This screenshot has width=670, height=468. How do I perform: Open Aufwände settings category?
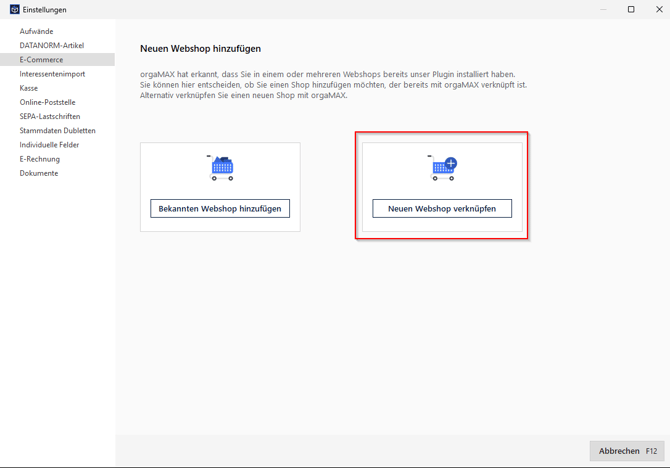(36, 31)
